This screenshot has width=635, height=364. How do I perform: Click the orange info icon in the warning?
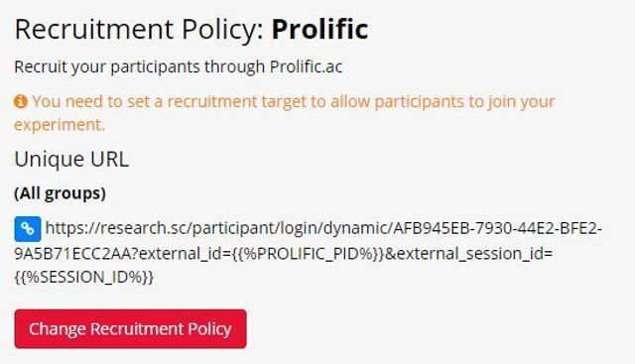click(20, 101)
